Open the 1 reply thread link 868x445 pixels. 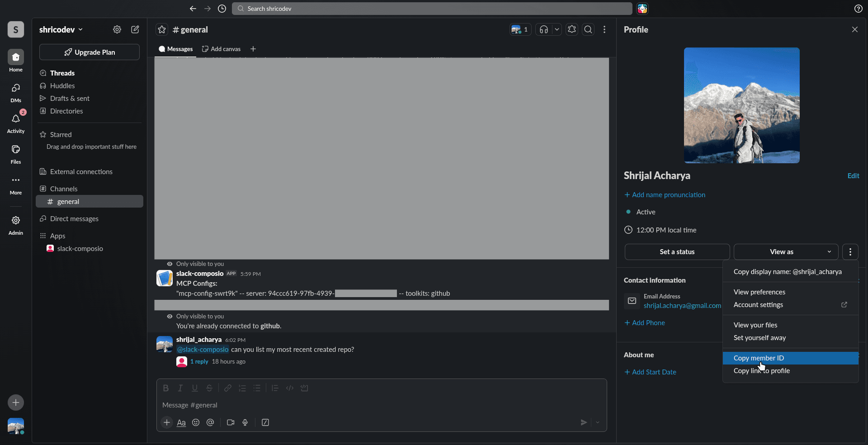click(199, 361)
